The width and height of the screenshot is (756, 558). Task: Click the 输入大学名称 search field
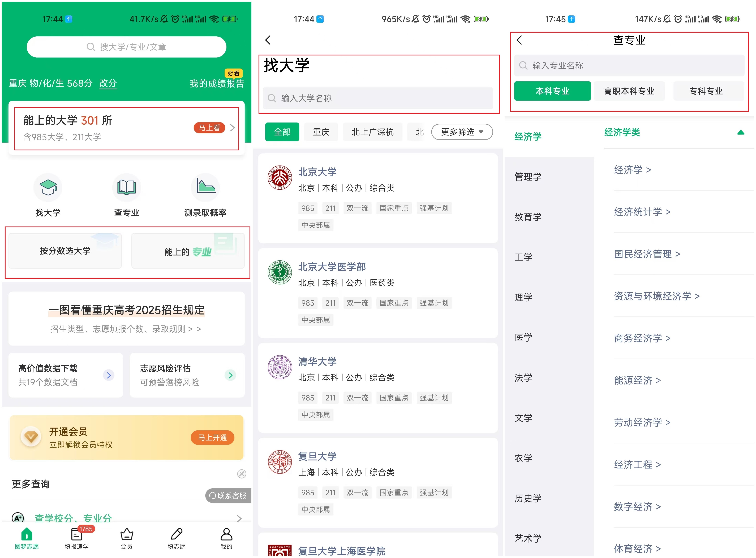tap(378, 99)
